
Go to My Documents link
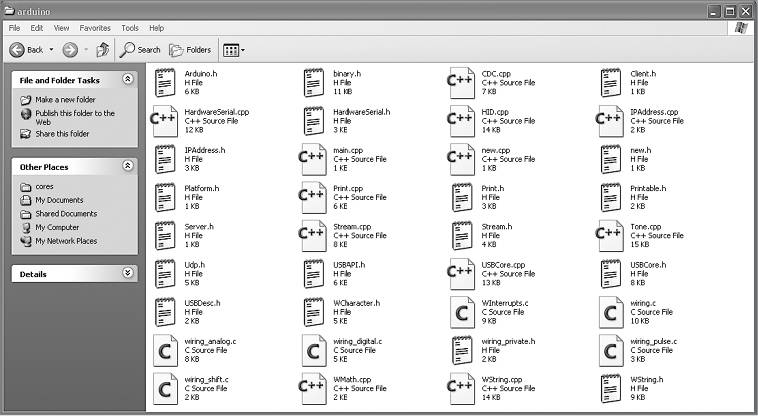coord(59,200)
